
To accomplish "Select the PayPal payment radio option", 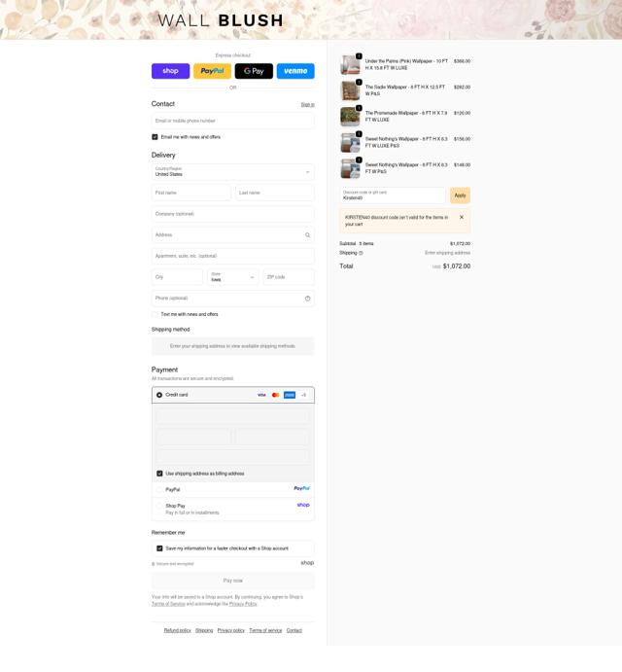I will (159, 489).
